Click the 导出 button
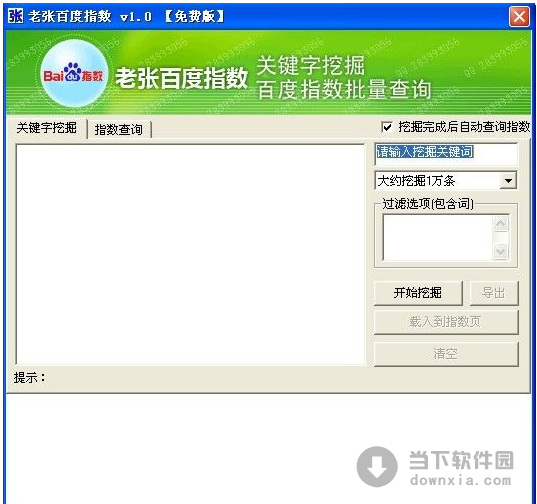The width and height of the screenshot is (537, 504). point(494,293)
